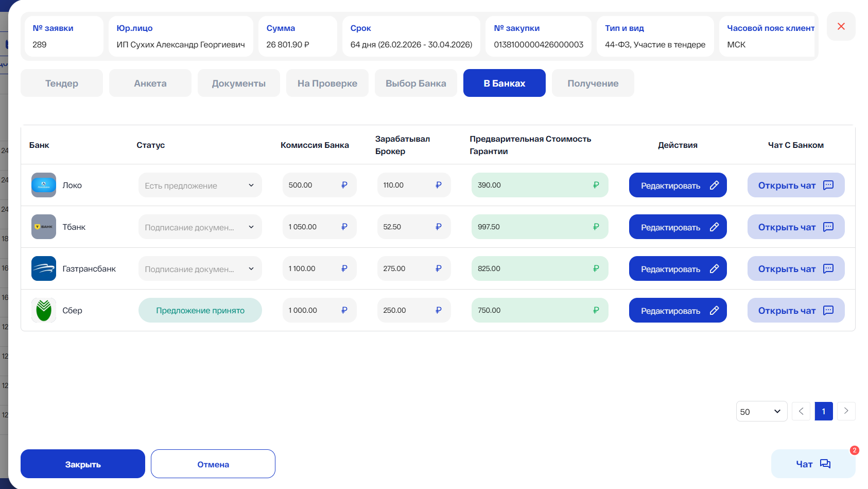Select the В Банках tab

click(505, 83)
